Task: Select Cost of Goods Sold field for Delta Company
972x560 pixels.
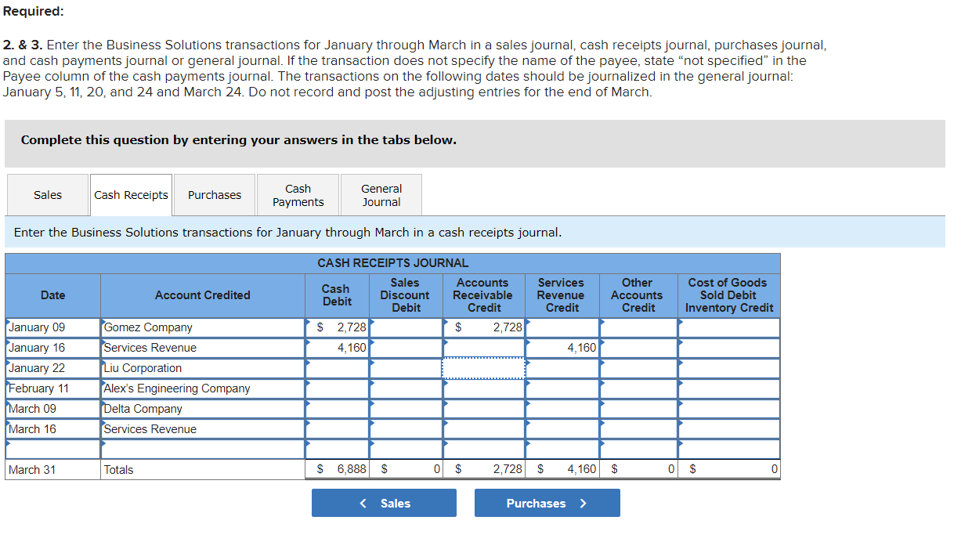Action: pos(729,409)
